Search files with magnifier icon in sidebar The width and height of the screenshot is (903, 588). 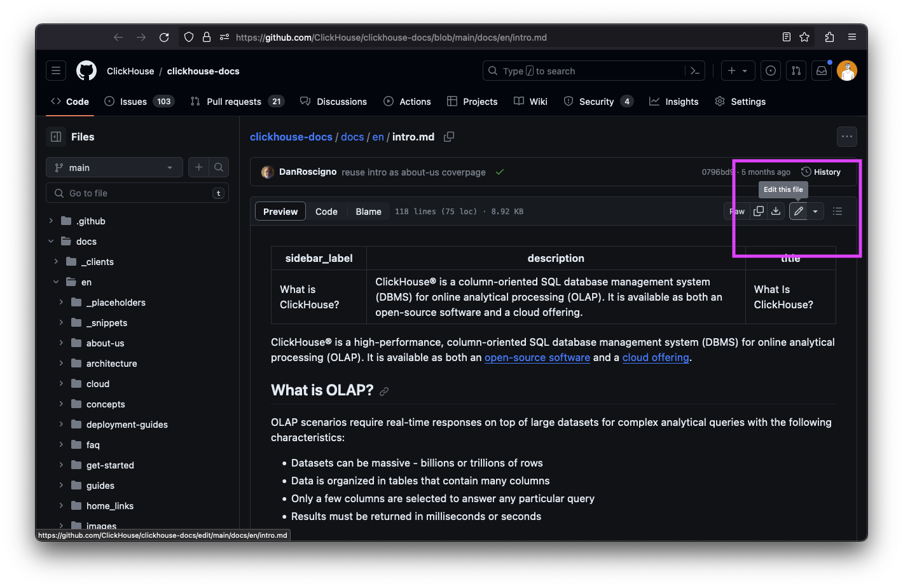tap(219, 167)
